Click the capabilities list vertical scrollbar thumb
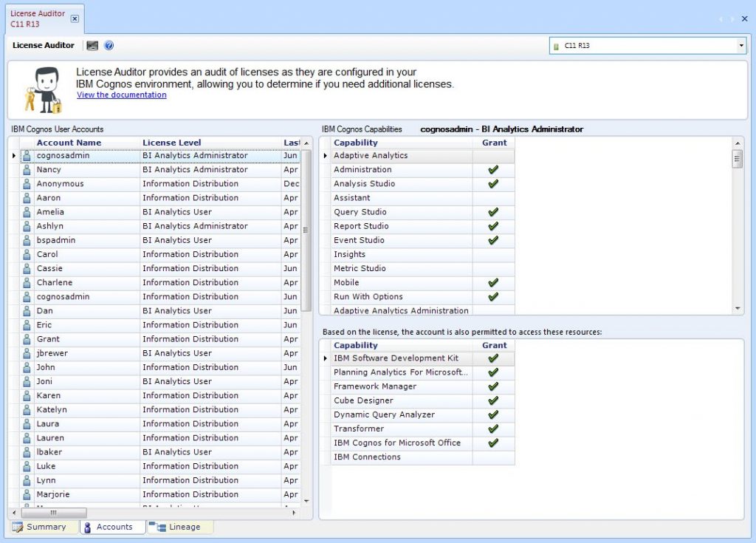This screenshot has height=543, width=756. point(738,158)
